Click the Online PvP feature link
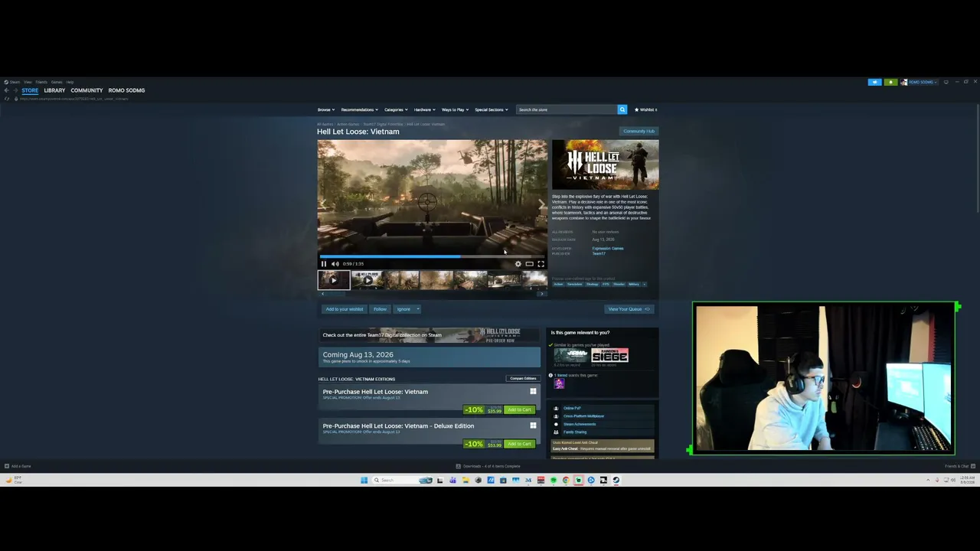The height and width of the screenshot is (551, 980). (x=573, y=408)
